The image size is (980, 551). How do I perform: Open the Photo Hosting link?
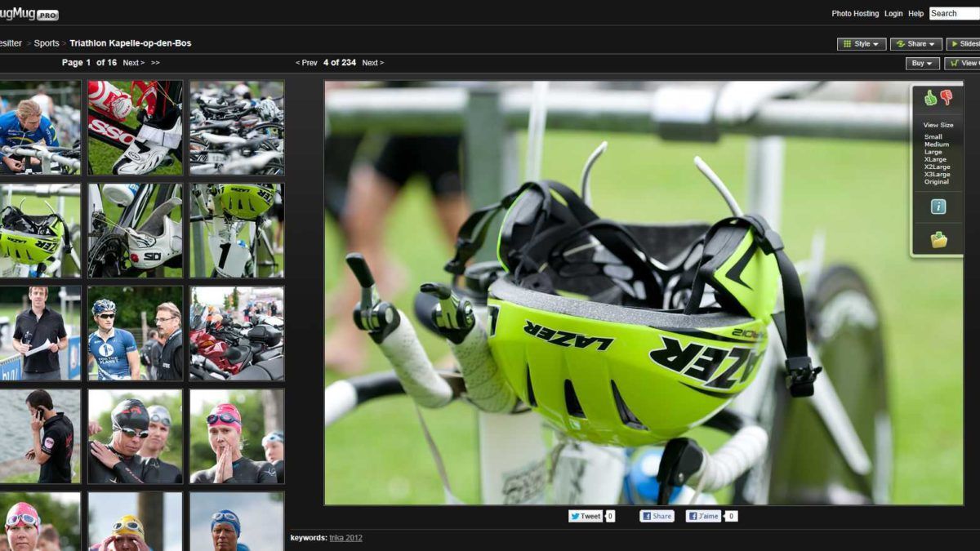[x=855, y=14]
